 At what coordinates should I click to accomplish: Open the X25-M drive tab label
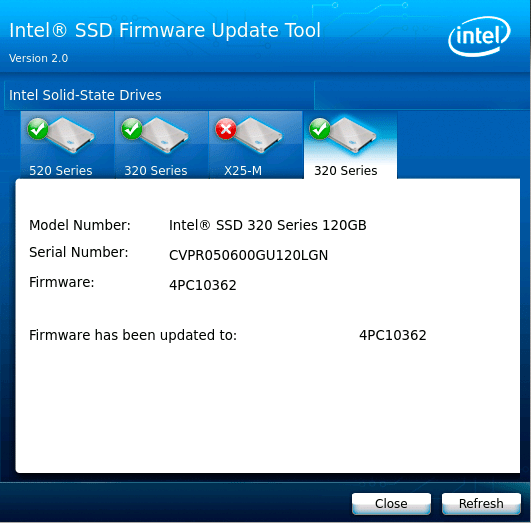(x=243, y=170)
